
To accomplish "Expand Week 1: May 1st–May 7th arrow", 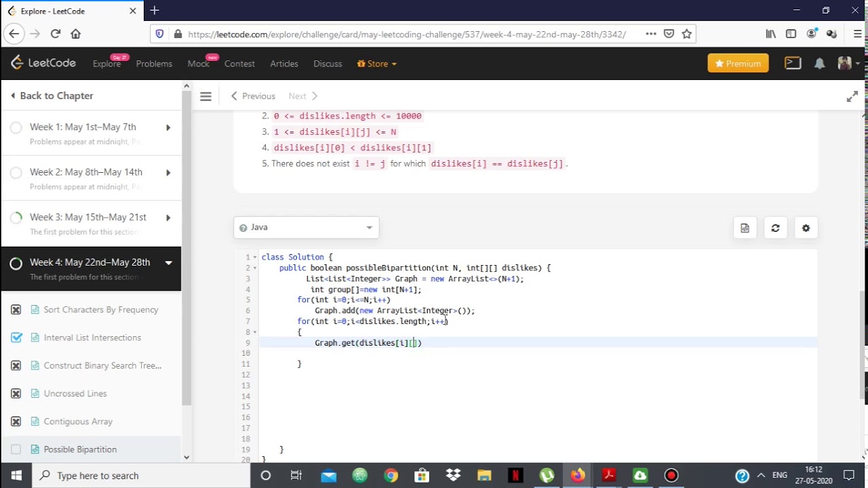I will click(168, 127).
